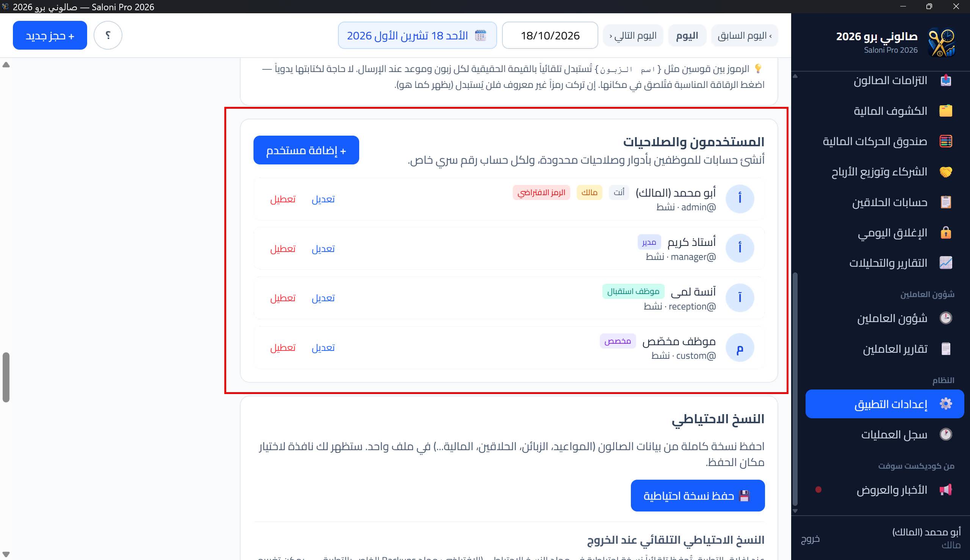Open شؤون العاملين clock icon

click(945, 318)
